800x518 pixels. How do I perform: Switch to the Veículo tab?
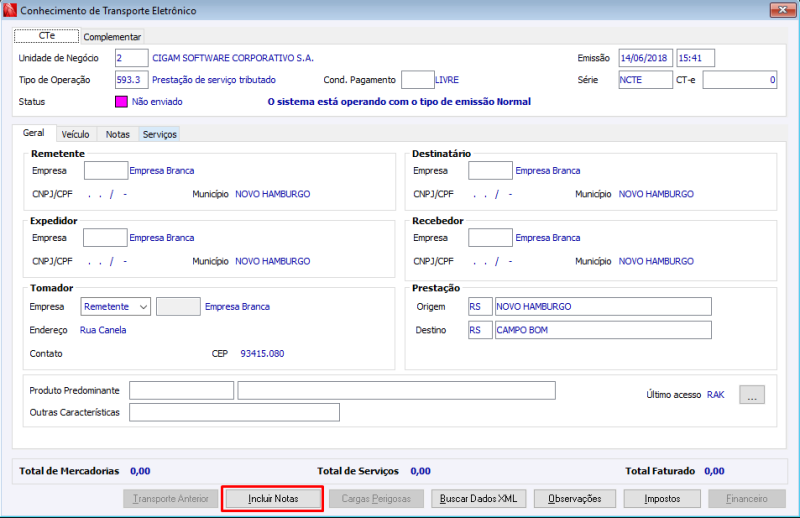[75, 134]
